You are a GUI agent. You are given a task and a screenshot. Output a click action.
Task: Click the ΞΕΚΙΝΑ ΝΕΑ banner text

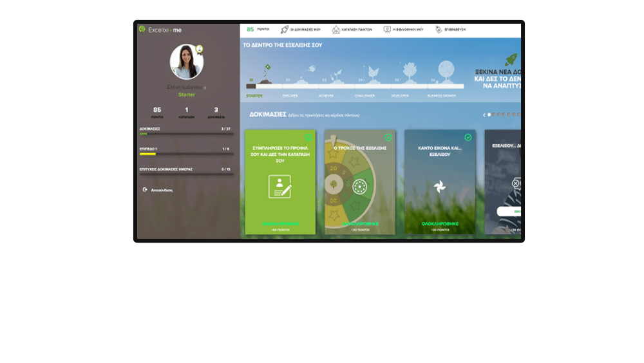click(x=498, y=72)
